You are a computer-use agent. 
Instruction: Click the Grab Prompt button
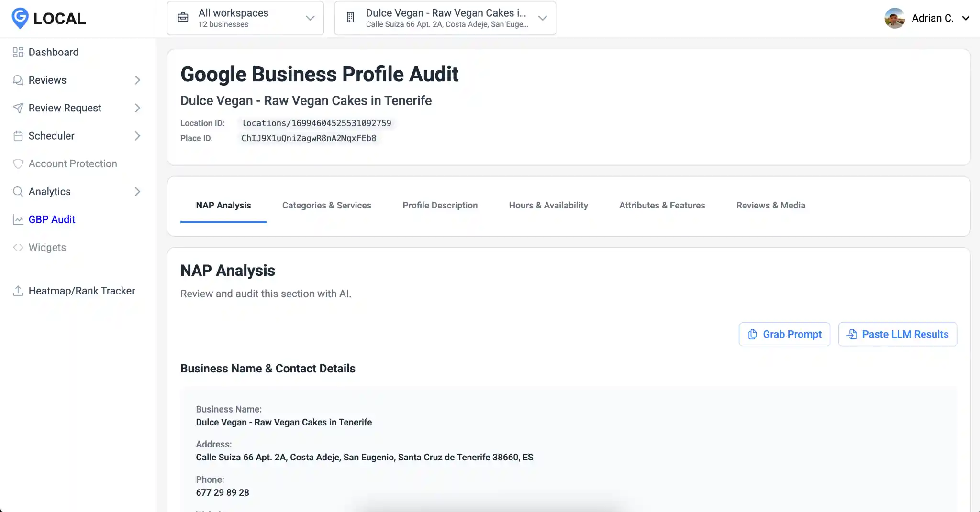pyautogui.click(x=784, y=334)
